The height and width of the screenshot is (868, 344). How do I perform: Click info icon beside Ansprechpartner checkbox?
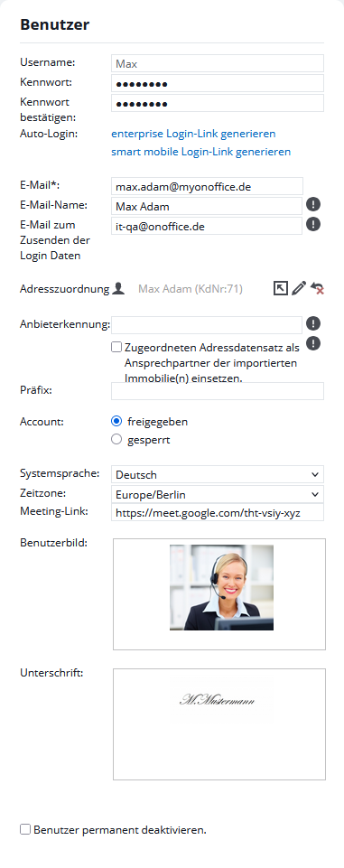(313, 343)
